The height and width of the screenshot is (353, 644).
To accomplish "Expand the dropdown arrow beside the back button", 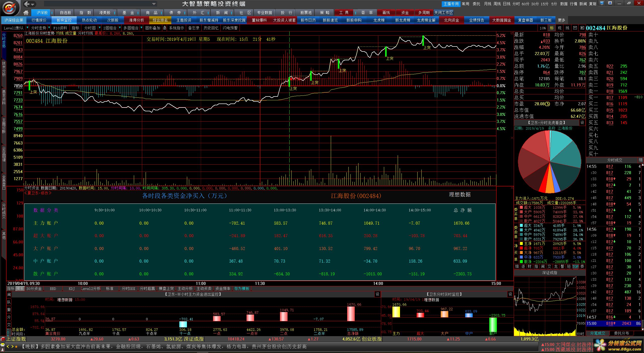I will point(33,4).
